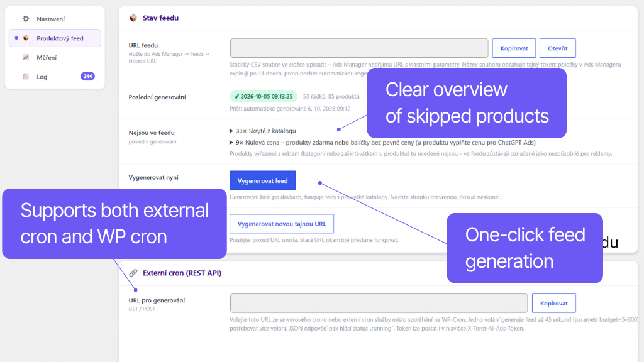Click the URL feedu input field
This screenshot has height=362, width=644.
pos(359,48)
